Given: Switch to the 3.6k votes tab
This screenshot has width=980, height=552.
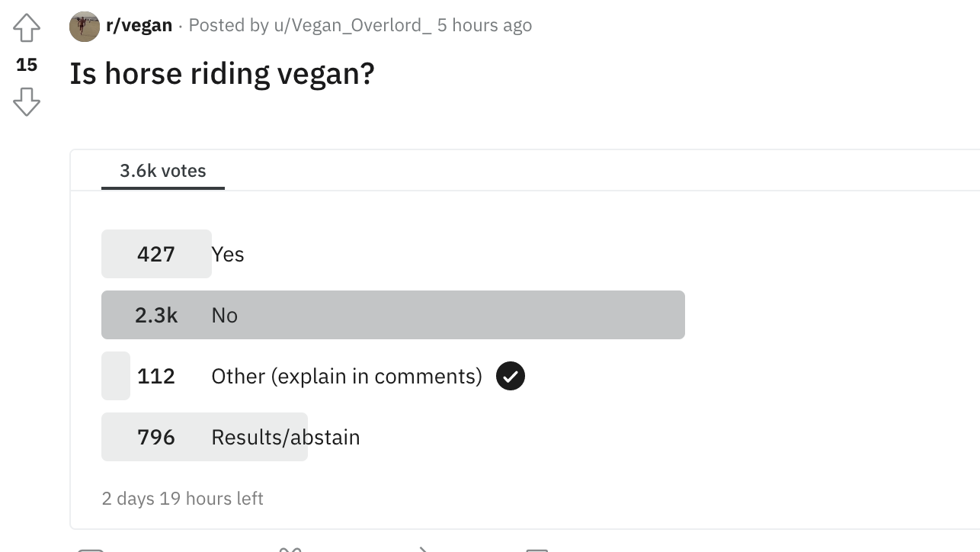Looking at the screenshot, I should click(162, 171).
